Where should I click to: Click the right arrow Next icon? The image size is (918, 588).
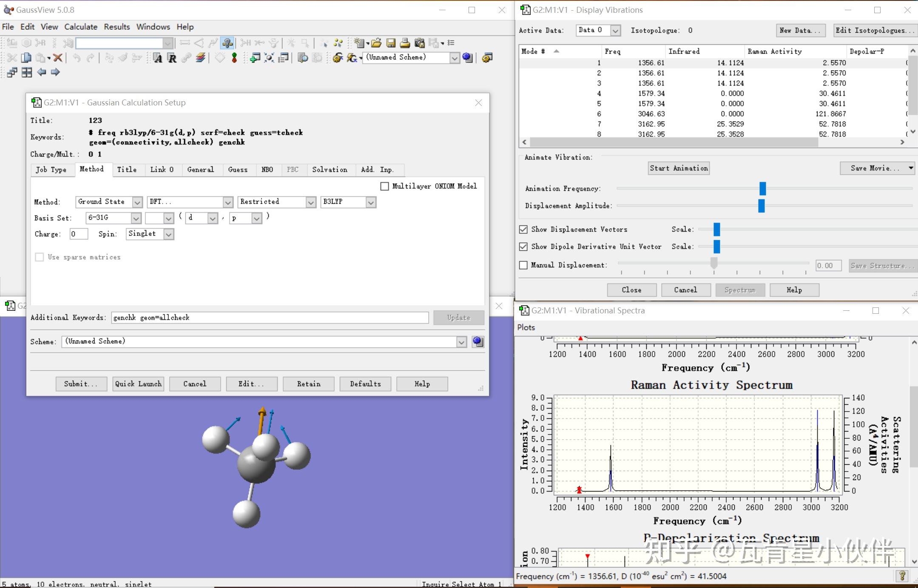tap(55, 72)
